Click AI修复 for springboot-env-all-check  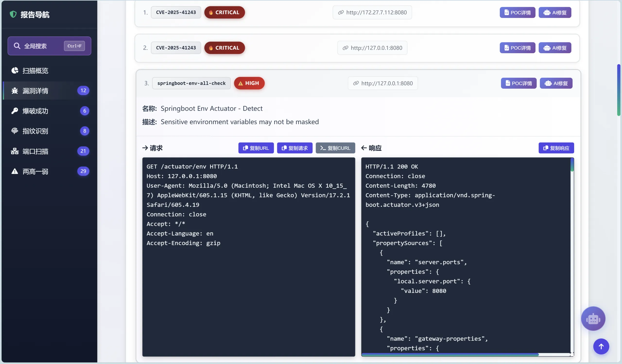(556, 83)
